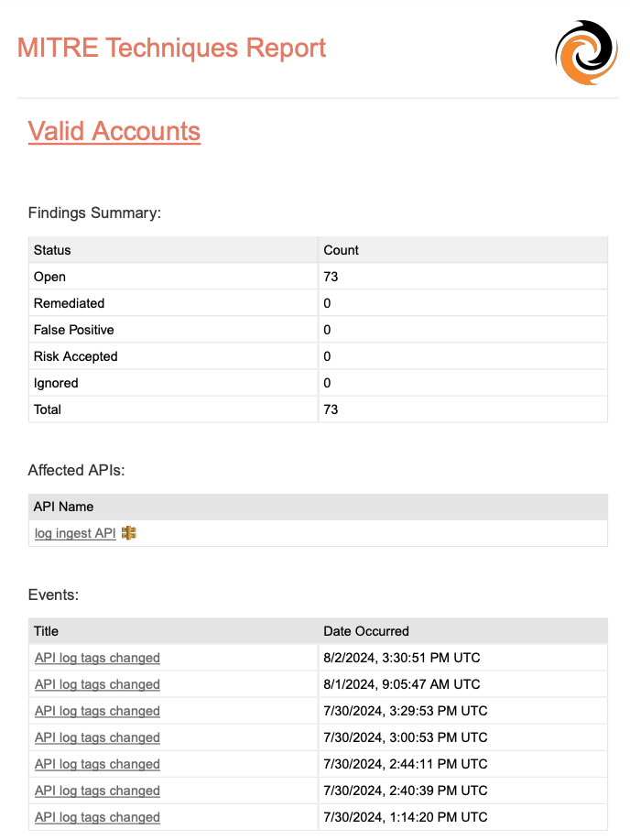Select the Total row in Findings Summary
Image resolution: width=630 pixels, height=840 pixels.
click(48, 409)
